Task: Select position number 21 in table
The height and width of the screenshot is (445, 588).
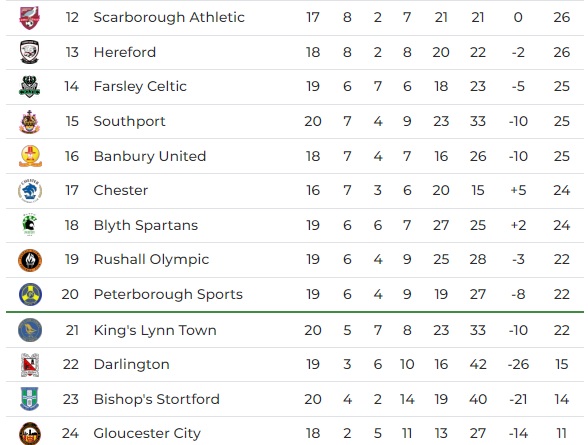Action: click(72, 330)
